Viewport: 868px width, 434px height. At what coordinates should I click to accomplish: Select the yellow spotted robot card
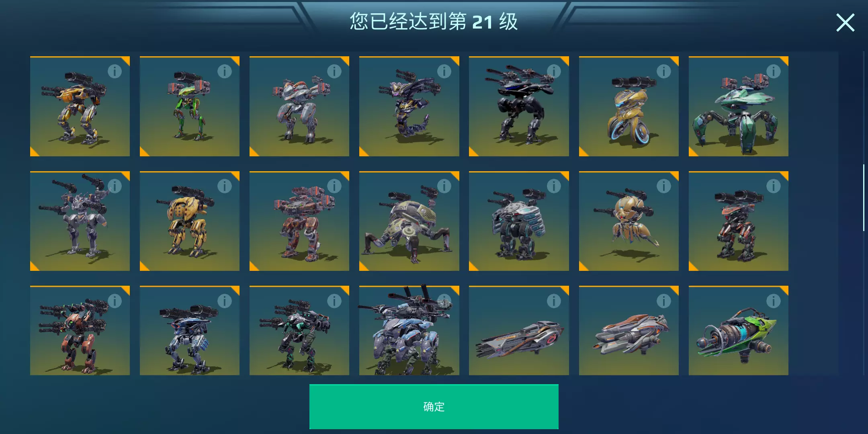coord(190,221)
